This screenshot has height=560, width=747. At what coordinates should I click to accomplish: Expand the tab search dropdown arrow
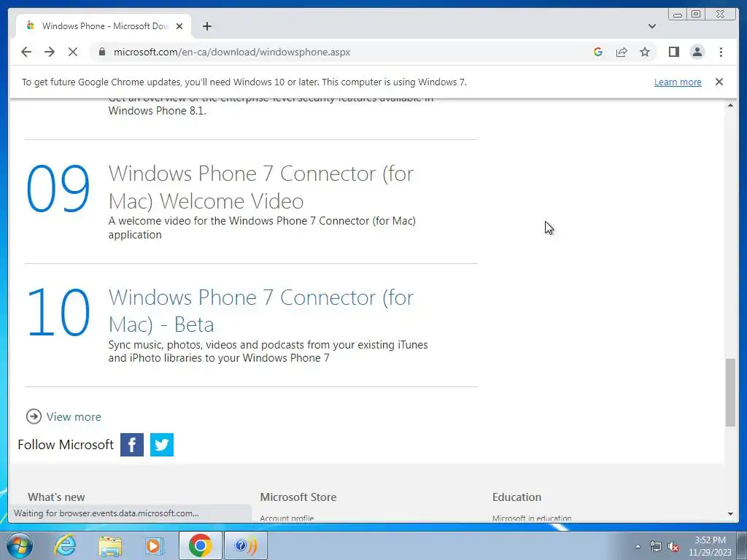[x=652, y=26]
